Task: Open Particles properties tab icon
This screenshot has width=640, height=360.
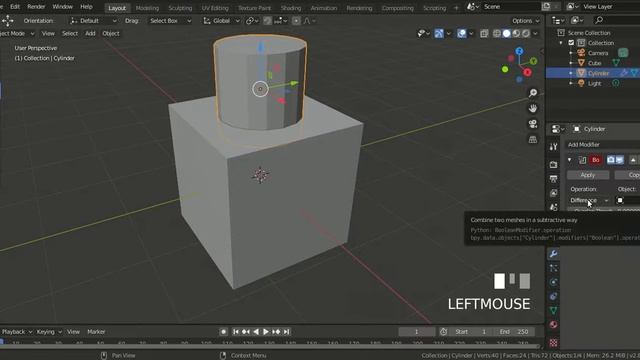Action: pos(553,268)
